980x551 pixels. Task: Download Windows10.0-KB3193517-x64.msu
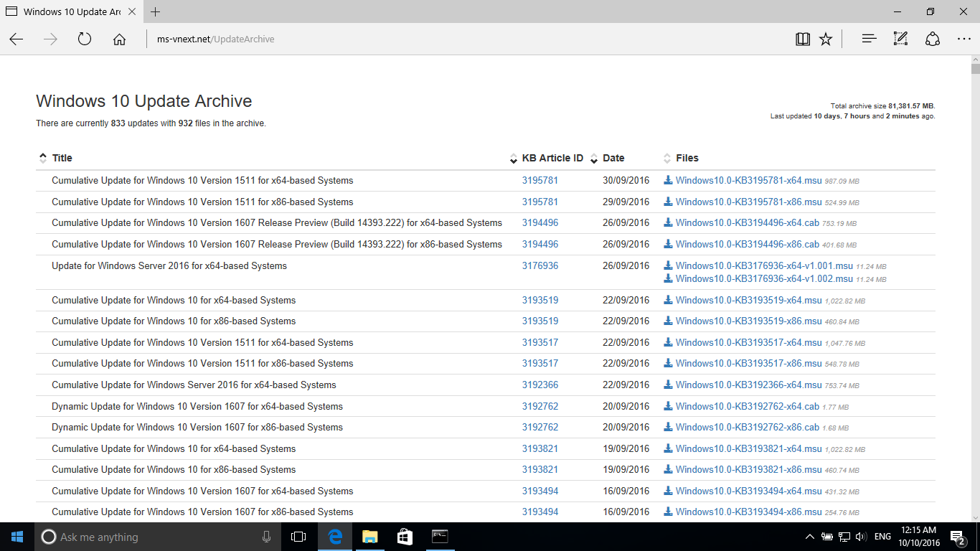pos(748,343)
